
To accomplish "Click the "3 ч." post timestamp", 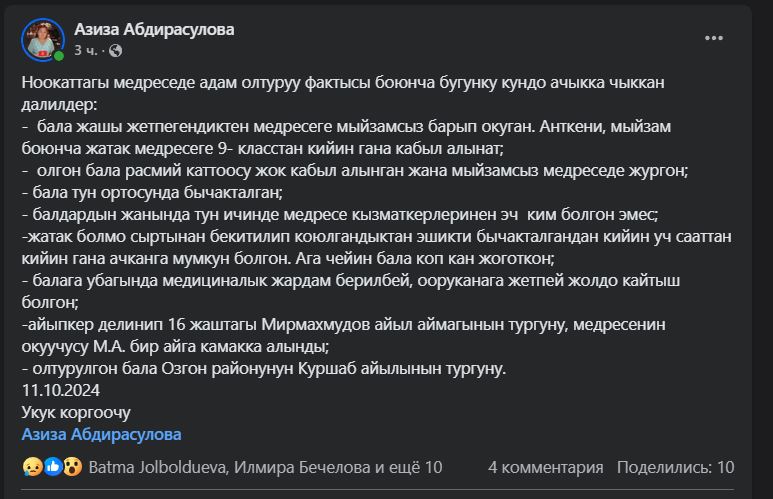I will (x=85, y=49).
